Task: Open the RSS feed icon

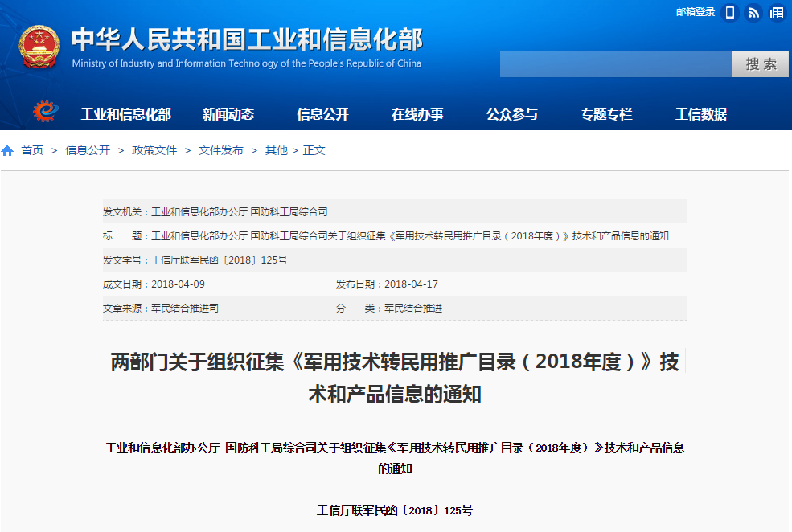Action: click(x=753, y=13)
